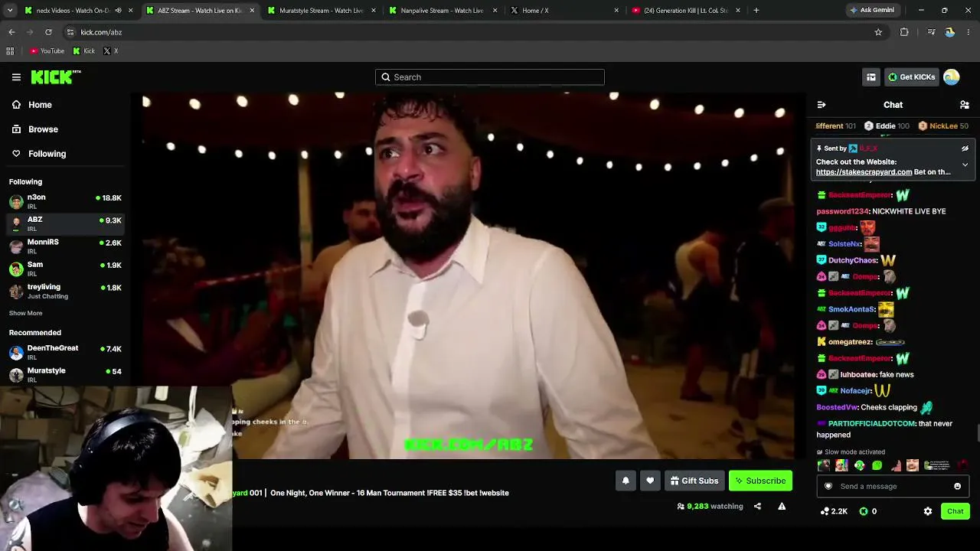Close the ABZ Stream tab
Image resolution: width=980 pixels, height=551 pixels.
pos(252,11)
